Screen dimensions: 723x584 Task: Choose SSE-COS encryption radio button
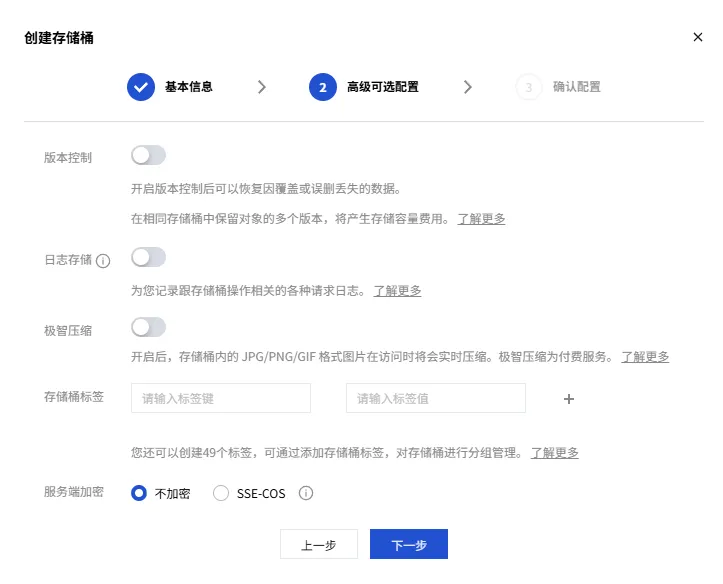click(221, 493)
